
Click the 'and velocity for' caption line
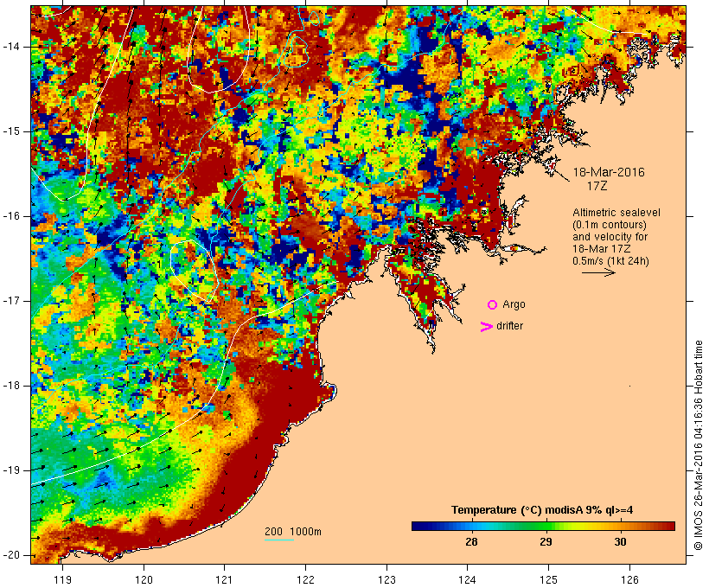click(610, 237)
